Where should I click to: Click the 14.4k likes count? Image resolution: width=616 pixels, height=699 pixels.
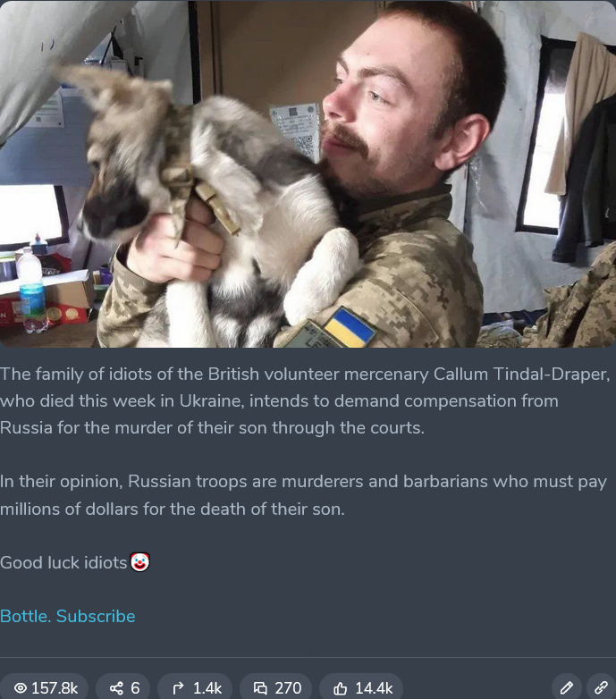tap(374, 688)
